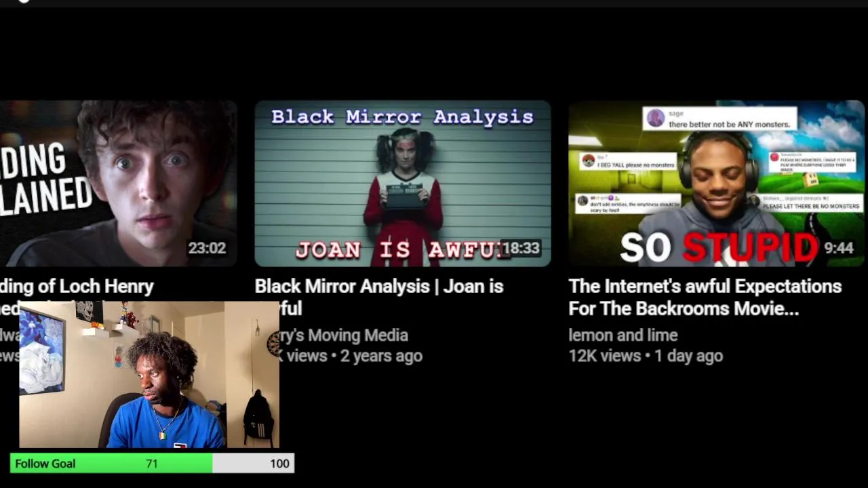Open the Black Mirror Analysis video thumbnail
This screenshot has width=868, height=488.
click(403, 183)
